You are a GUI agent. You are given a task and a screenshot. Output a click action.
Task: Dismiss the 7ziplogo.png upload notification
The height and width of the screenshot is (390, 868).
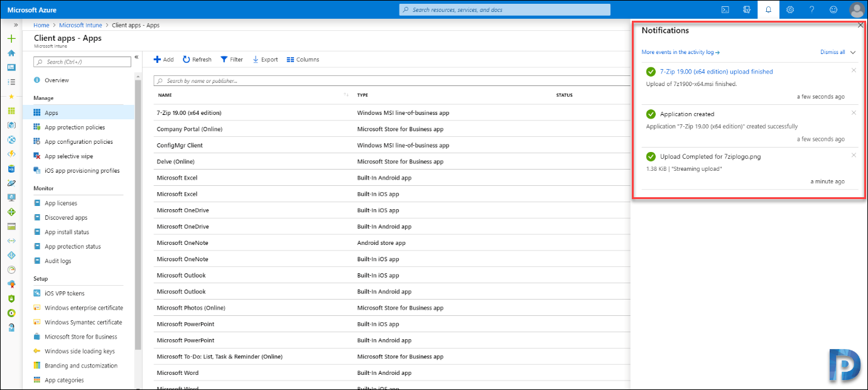click(854, 154)
